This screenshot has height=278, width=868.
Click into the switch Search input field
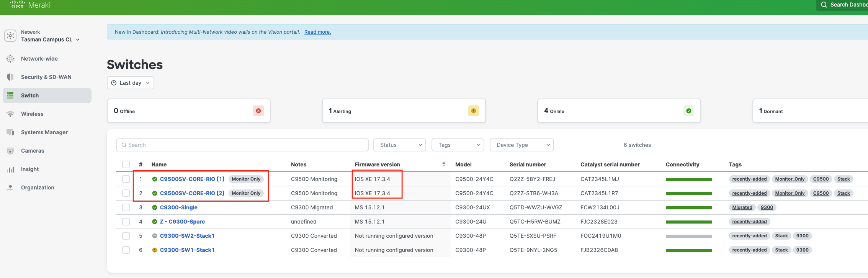(x=242, y=145)
